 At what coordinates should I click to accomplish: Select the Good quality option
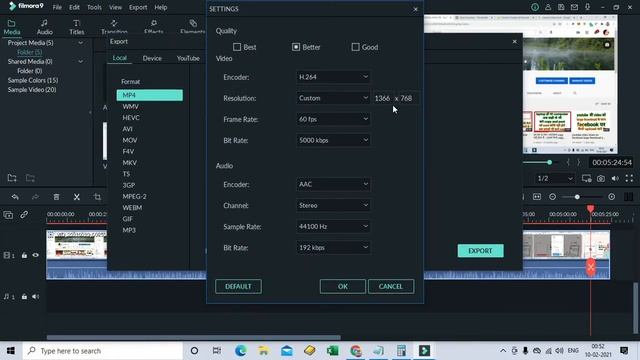pyautogui.click(x=356, y=47)
